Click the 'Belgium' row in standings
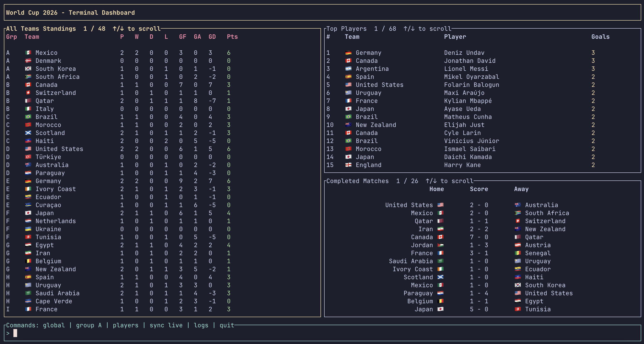 (162, 261)
